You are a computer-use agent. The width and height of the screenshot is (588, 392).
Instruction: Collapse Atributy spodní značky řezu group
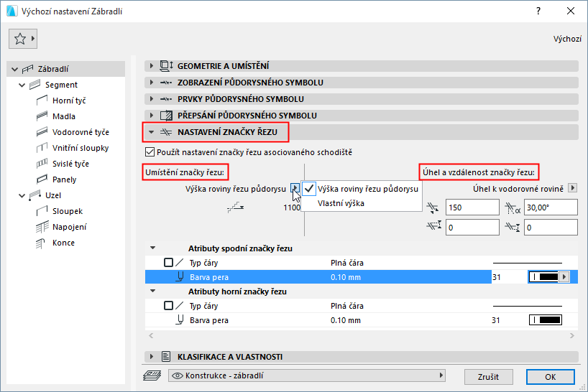click(152, 248)
